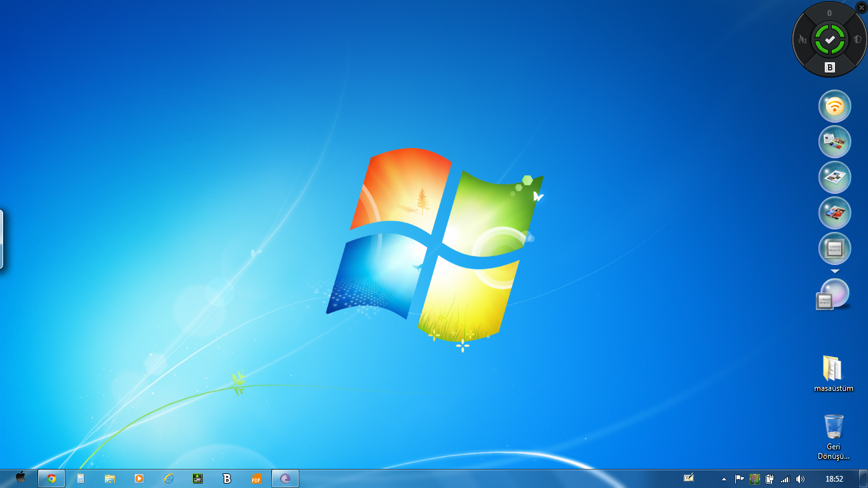Screen dimensions: 868x488
Task: Open the orange media player taskbar icon
Action: 139,478
